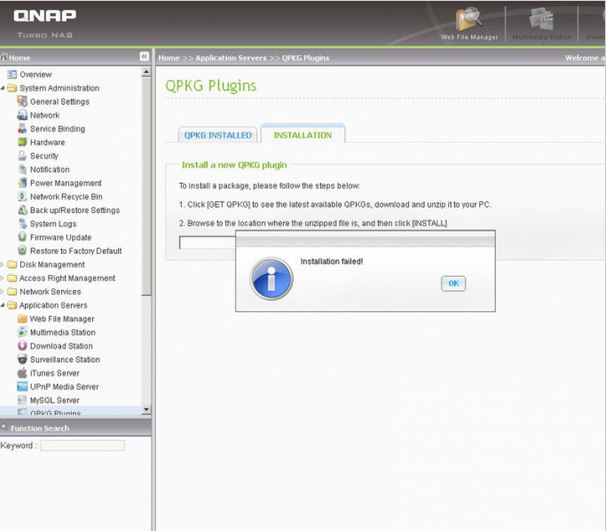Image resolution: width=607 pixels, height=531 pixels.
Task: Click the General Settings icon
Action: [22, 101]
